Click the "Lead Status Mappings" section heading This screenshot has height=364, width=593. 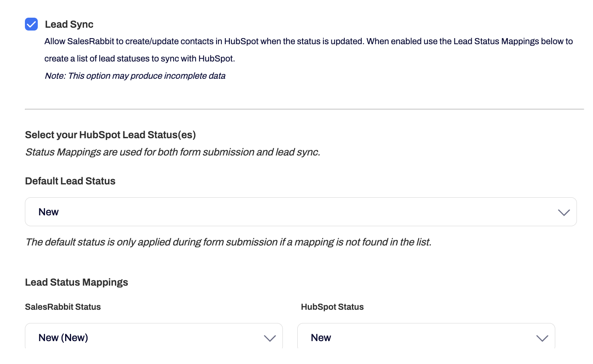point(76,282)
